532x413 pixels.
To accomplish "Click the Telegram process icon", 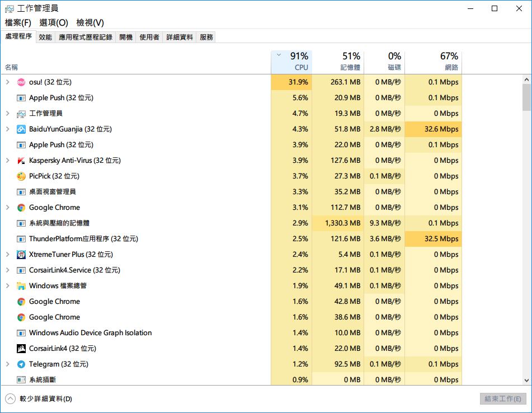I will pos(21,364).
